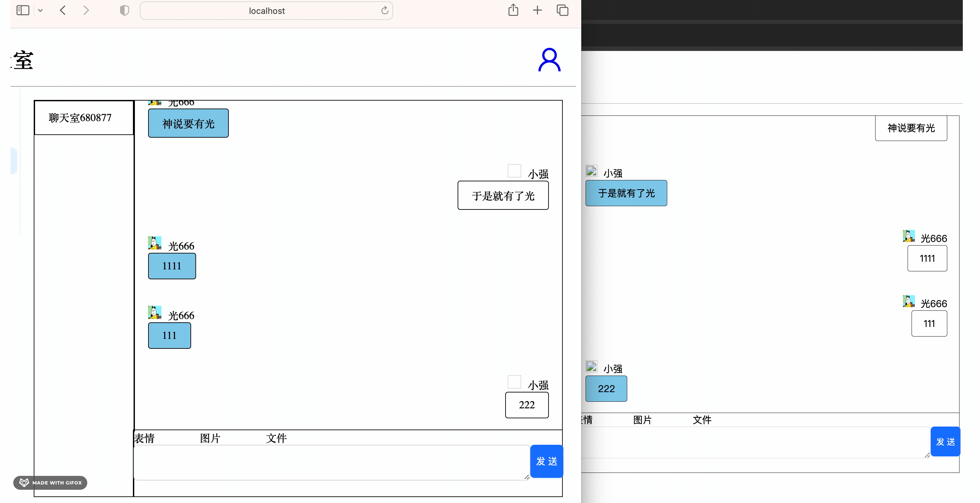Click 文件 file option in left chat
Screen dimensions: 980x503
(276, 438)
